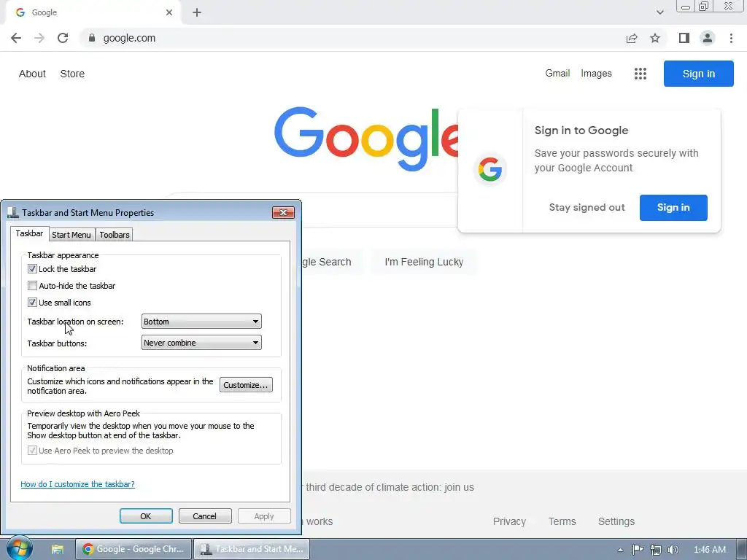
Task: Close Taskbar and Start Menu Properties dialog
Action: point(283,212)
